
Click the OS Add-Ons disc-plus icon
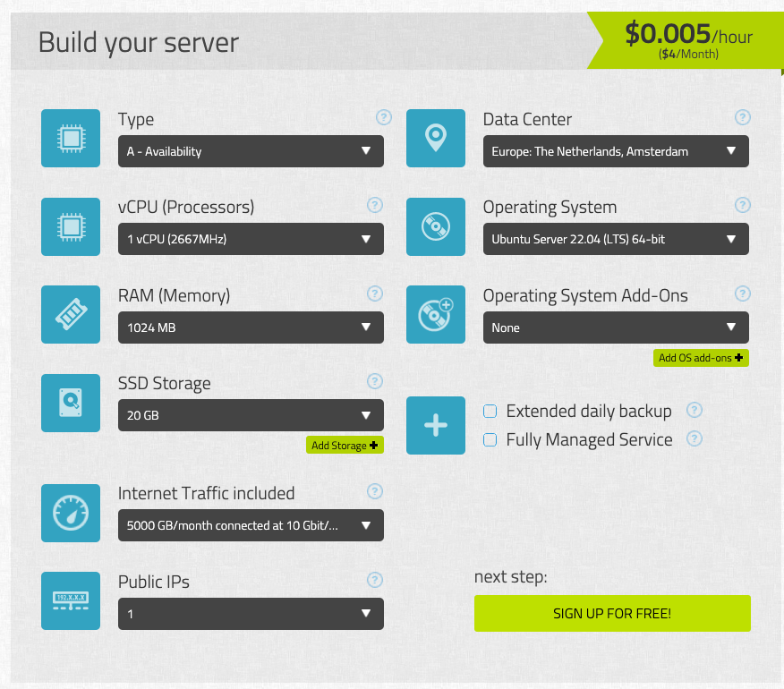pos(436,314)
